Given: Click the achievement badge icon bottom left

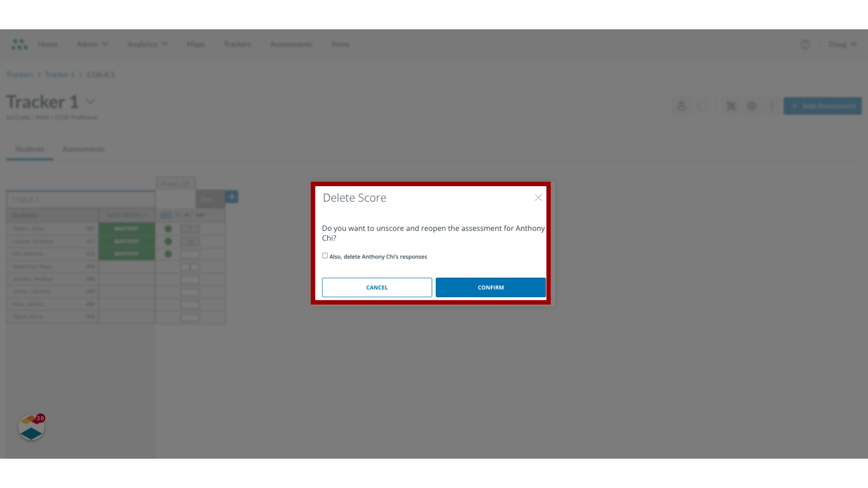Looking at the screenshot, I should coord(32,428).
